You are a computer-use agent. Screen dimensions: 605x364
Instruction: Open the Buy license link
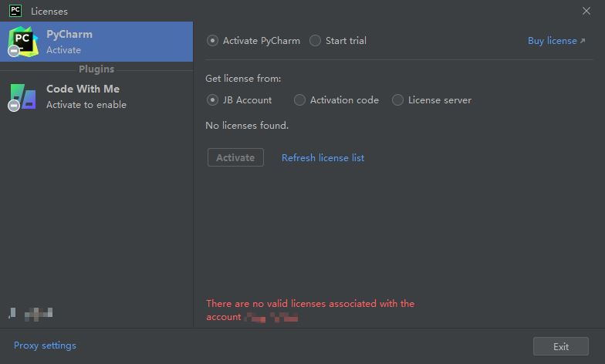point(553,40)
